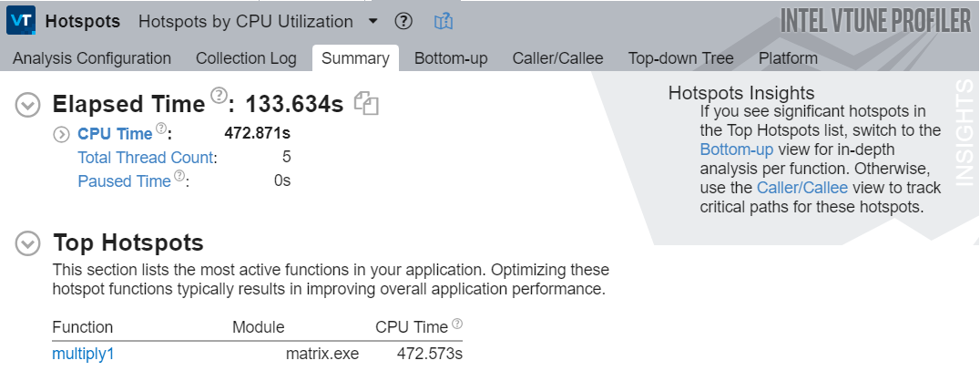Click the multiply1 function link
This screenshot has height=371, width=980.
click(x=83, y=353)
